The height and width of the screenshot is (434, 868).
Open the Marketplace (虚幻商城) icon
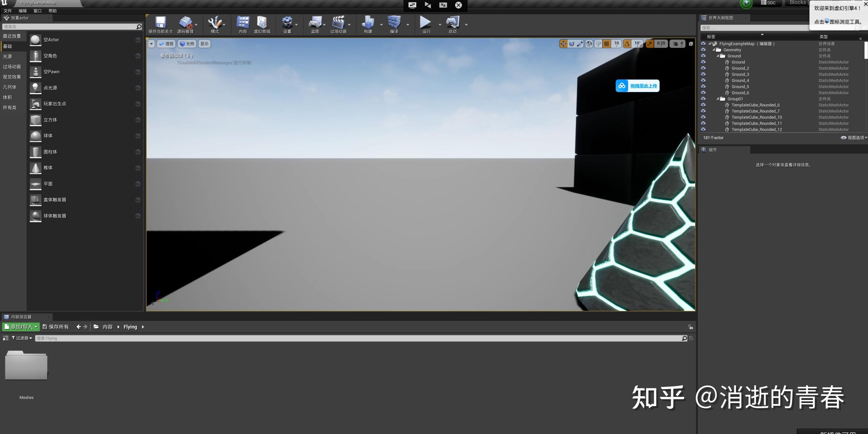point(261,24)
